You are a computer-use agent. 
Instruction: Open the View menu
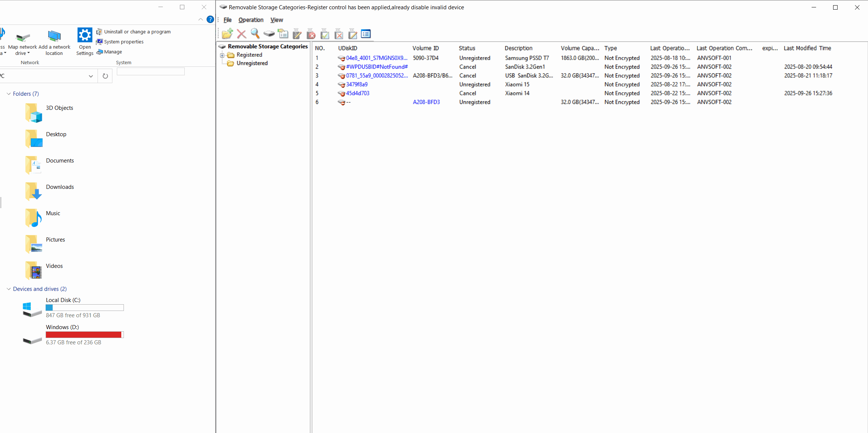(276, 20)
